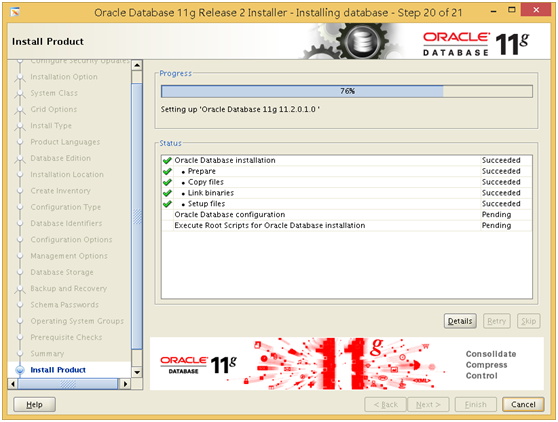558x422 pixels.
Task: Click the Setup files status row
Action: (347, 204)
